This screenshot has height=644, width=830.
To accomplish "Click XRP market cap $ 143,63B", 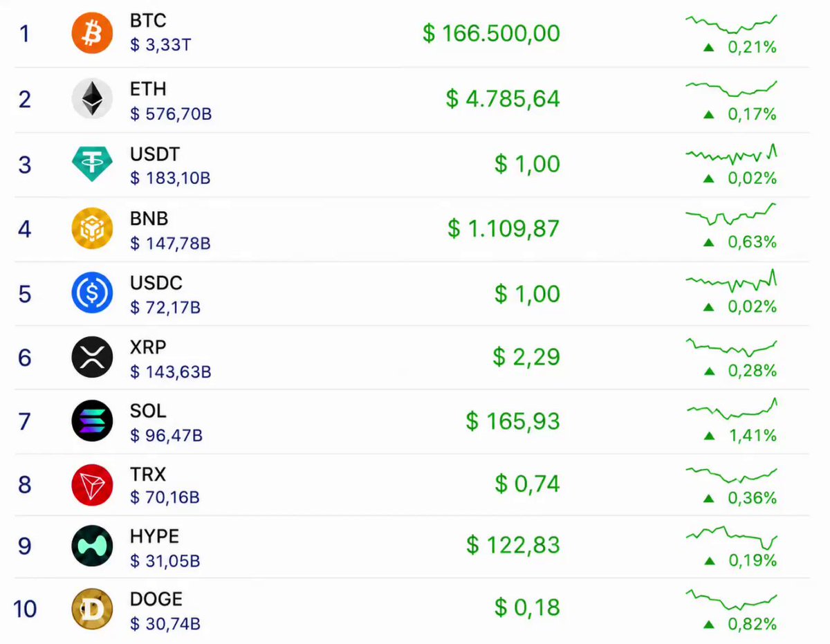I will pos(171,372).
